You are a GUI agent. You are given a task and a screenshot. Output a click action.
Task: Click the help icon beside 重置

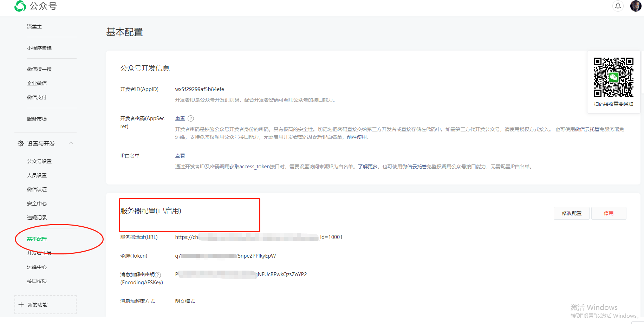(x=191, y=118)
